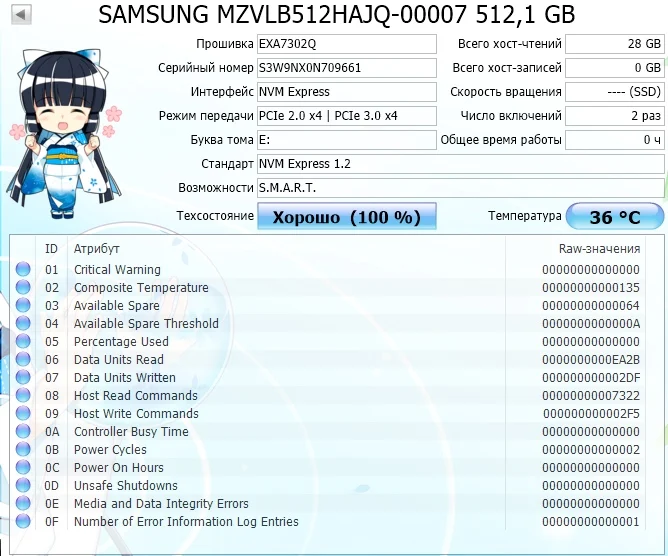Click the health status Хорошо (100 %) button
The height and width of the screenshot is (556, 668).
pos(347,216)
